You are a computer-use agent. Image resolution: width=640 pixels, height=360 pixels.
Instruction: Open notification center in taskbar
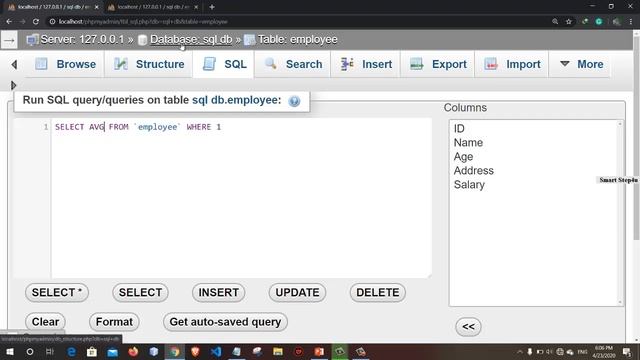point(627,352)
